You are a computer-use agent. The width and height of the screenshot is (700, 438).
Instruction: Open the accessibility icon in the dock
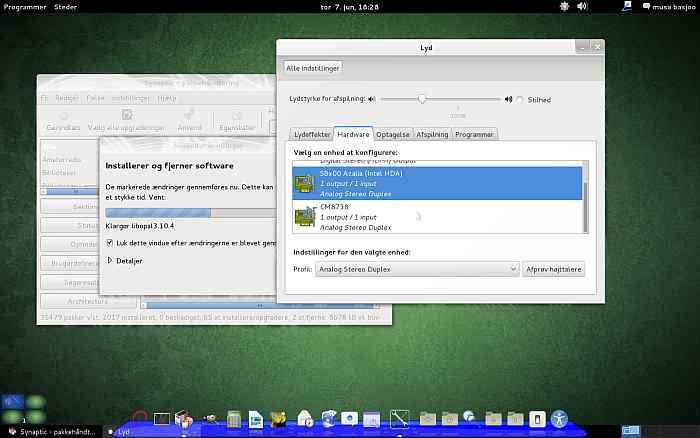point(559,419)
